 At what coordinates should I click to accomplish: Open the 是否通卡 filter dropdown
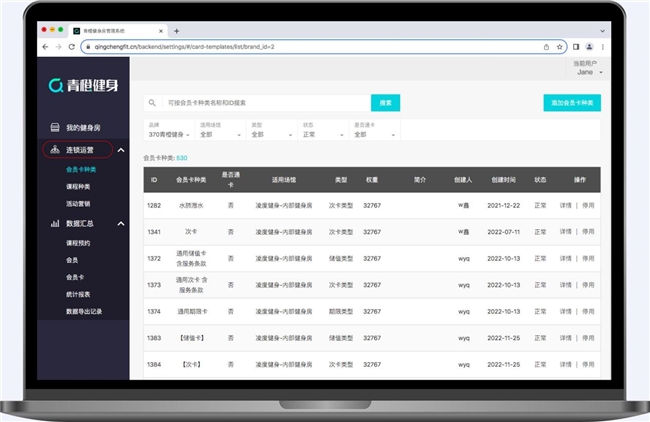coord(374,130)
